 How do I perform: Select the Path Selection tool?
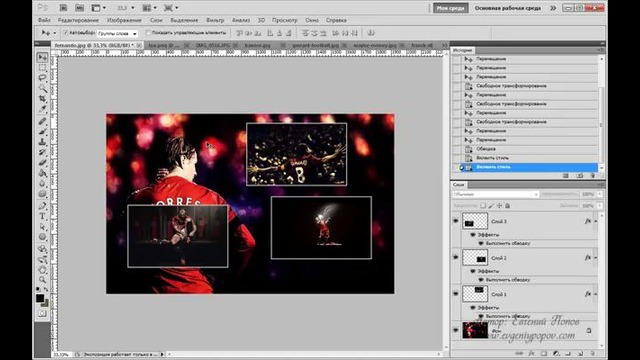42,227
